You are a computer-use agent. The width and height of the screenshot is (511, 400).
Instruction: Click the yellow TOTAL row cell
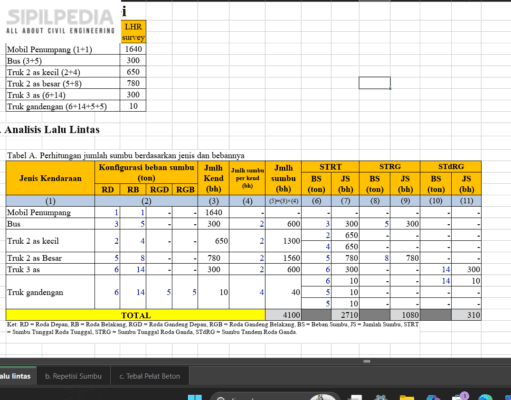(x=136, y=315)
